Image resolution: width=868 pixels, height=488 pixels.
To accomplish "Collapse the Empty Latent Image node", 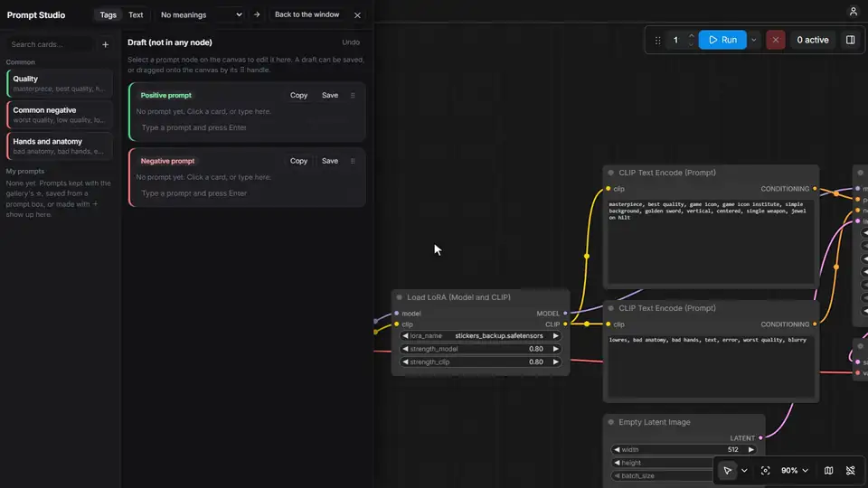I will pyautogui.click(x=610, y=422).
